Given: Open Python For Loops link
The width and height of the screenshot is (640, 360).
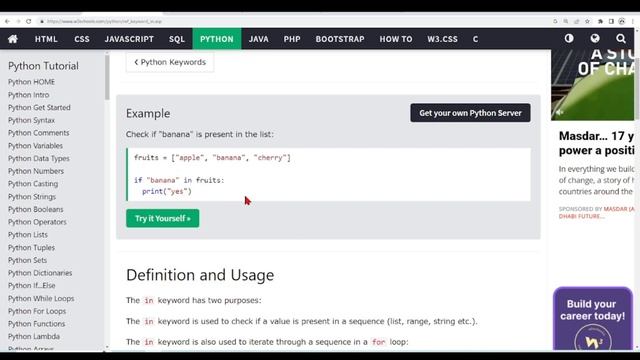Looking at the screenshot, I should [37, 311].
